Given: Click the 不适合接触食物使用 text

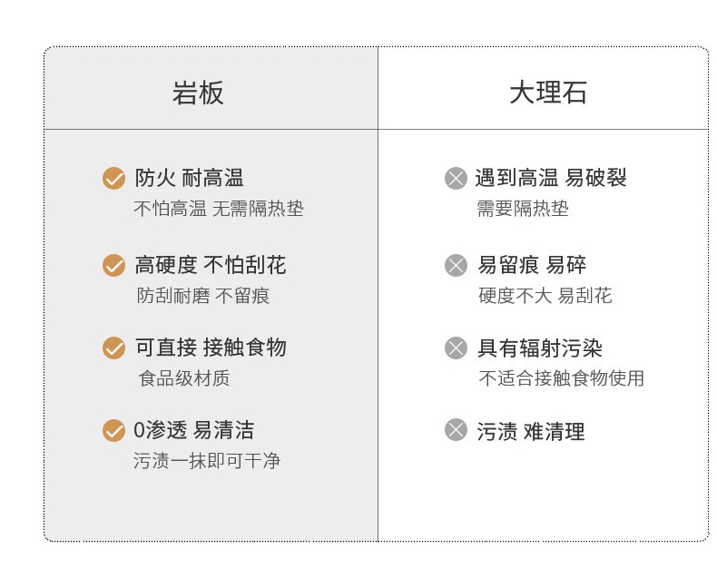Looking at the screenshot, I should pyautogui.click(x=562, y=378).
